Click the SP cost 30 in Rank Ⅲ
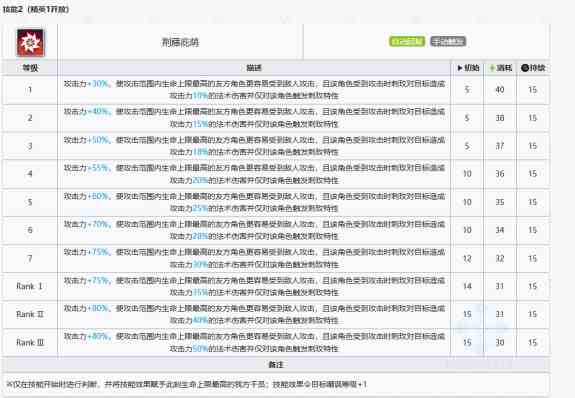The width and height of the screenshot is (575, 398). 500,343
